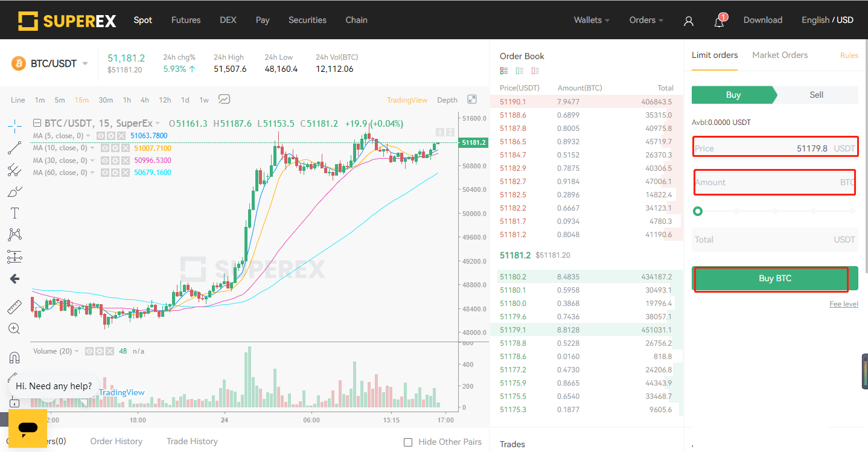Expand the Wallets menu

592,20
